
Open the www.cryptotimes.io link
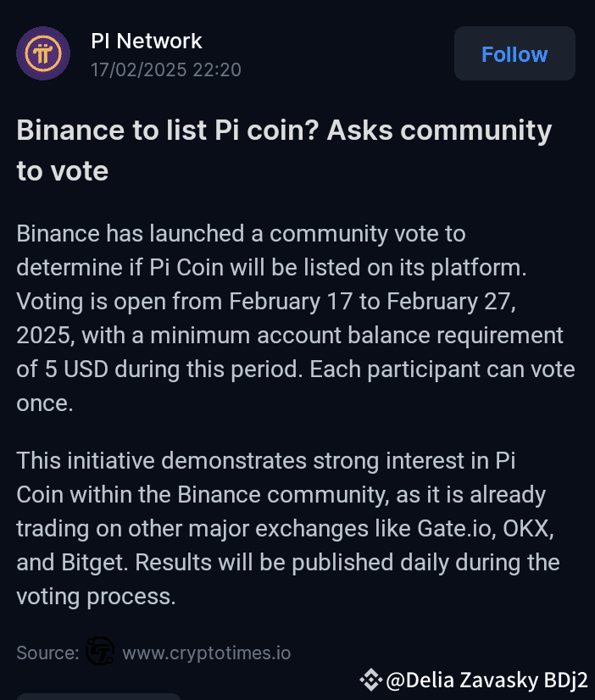(206, 653)
